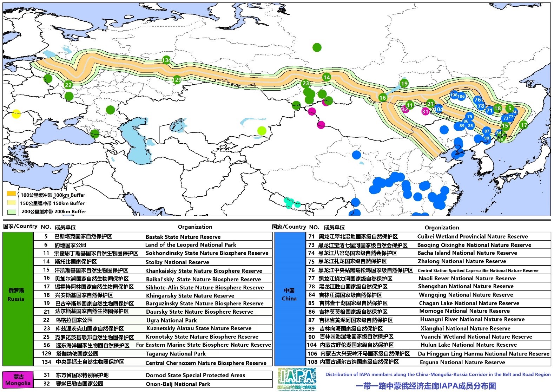Select marker 19 near Lake Baikal
554x392 pixels.
click(x=404, y=83)
